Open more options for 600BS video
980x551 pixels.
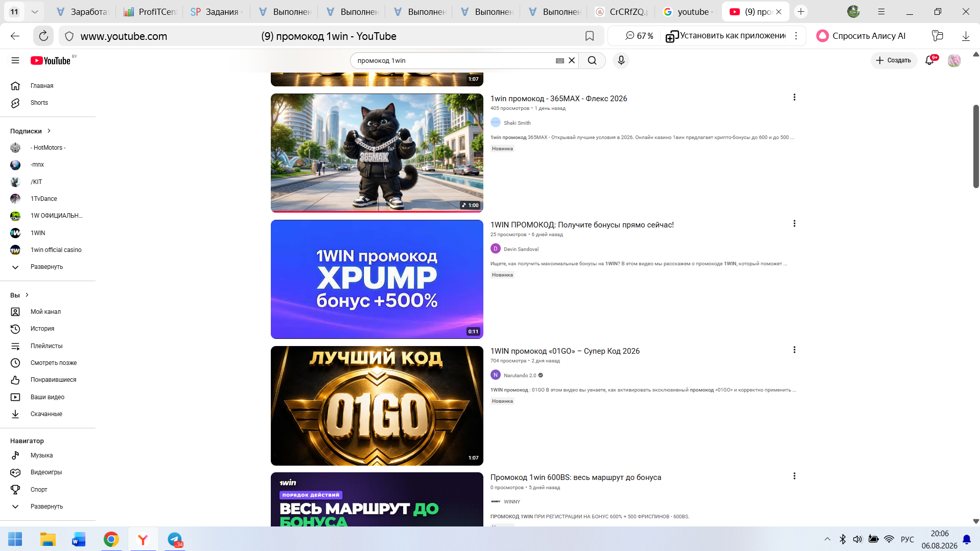[794, 476]
